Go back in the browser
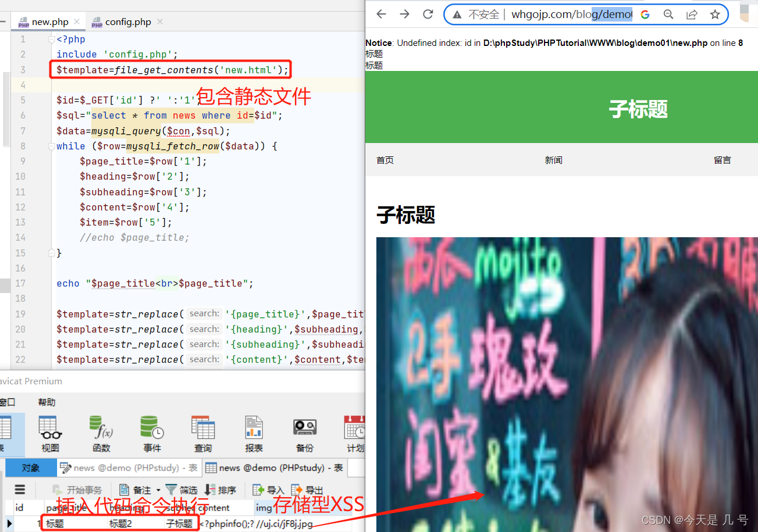 [382, 15]
